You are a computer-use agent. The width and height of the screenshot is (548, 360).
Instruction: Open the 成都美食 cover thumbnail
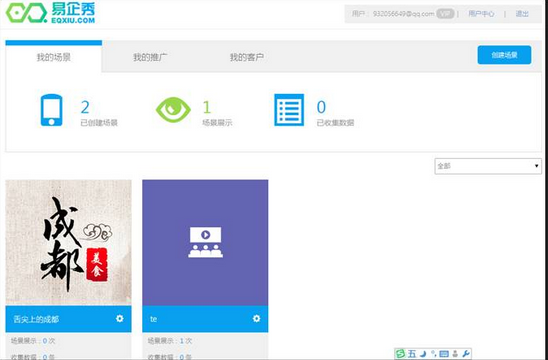(x=68, y=243)
